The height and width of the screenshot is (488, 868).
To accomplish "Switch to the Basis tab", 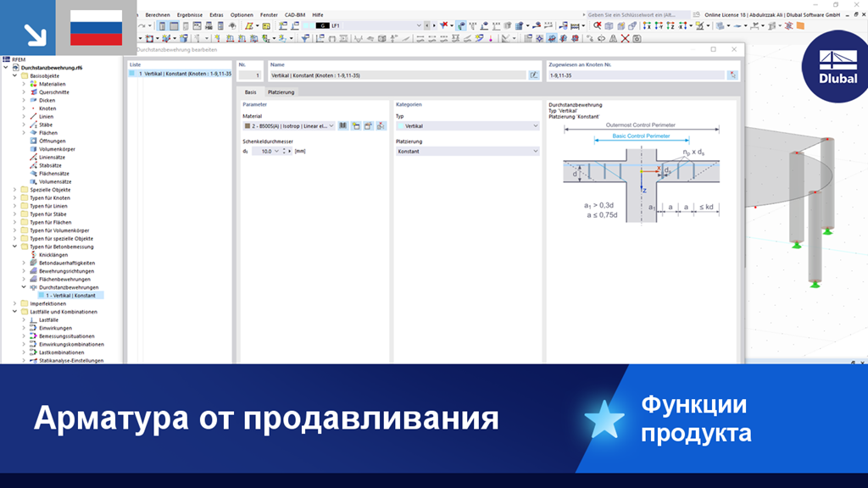I will pyautogui.click(x=250, y=91).
